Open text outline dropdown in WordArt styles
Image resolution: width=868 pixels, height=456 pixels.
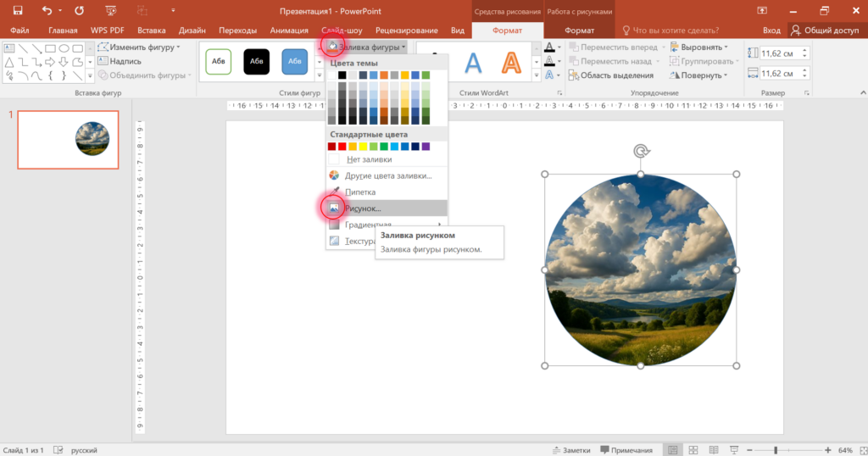[x=559, y=61]
